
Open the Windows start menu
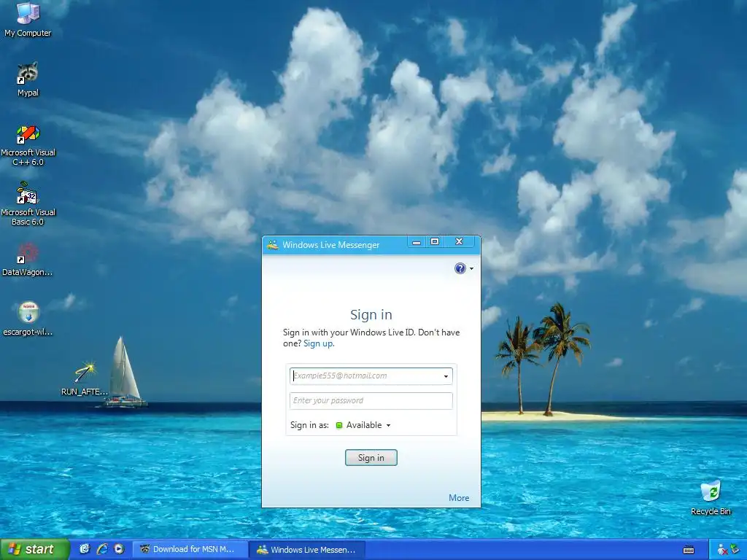click(x=35, y=549)
